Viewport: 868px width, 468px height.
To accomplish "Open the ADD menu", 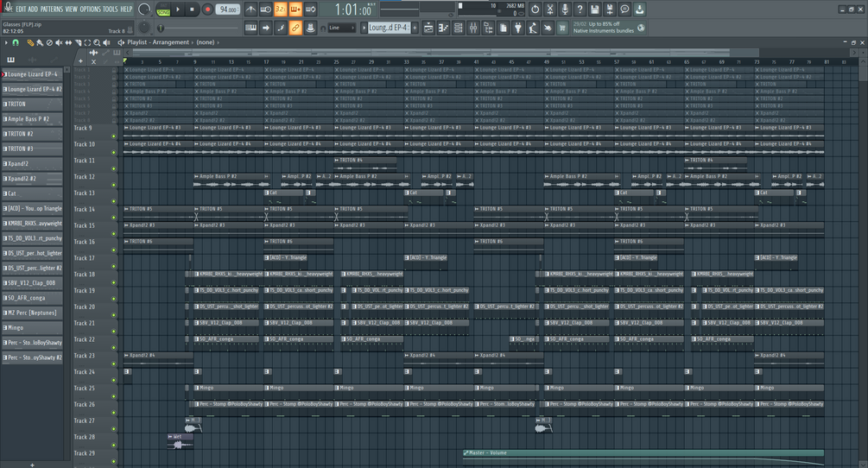I will point(33,9).
